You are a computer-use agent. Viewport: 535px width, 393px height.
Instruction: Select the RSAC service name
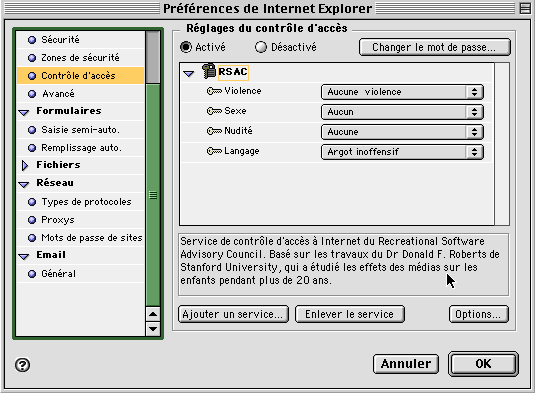pos(233,72)
